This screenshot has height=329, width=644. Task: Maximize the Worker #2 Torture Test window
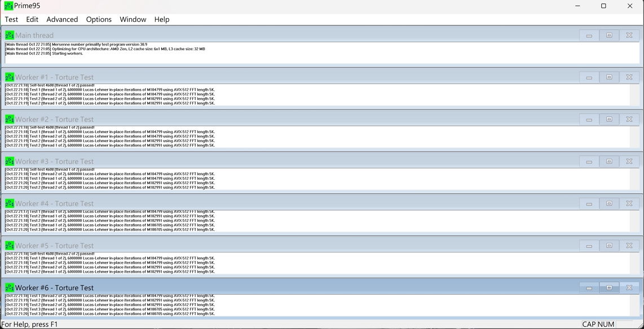609,119
